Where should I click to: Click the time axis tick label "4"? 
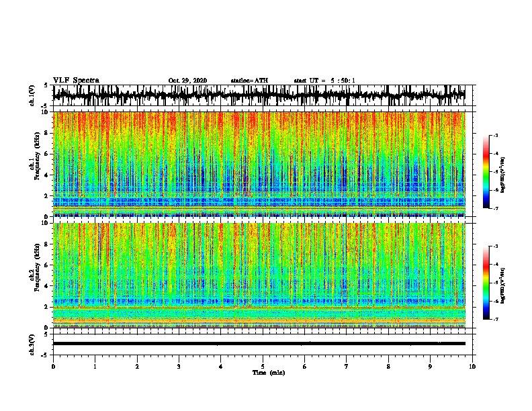(221, 367)
